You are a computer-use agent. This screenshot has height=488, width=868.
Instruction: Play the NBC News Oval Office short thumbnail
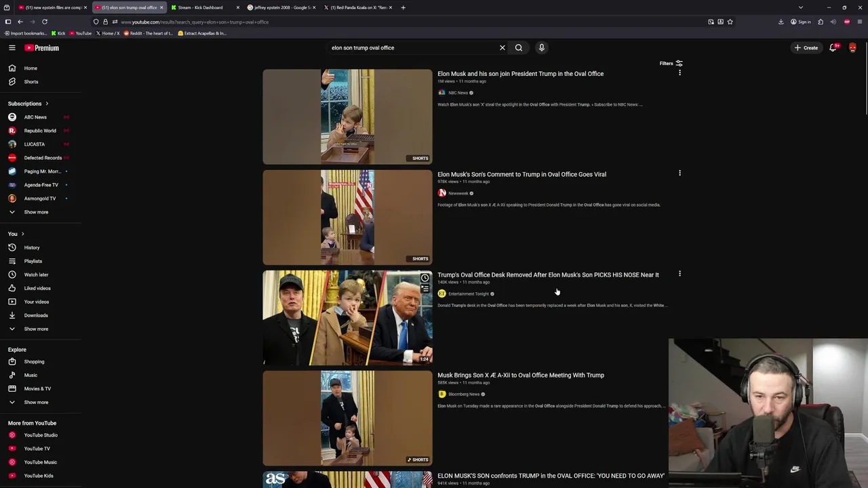pos(347,117)
